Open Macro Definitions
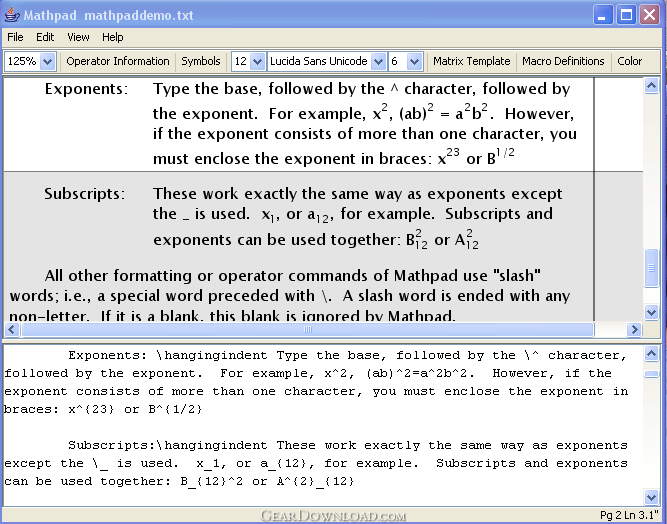 coord(563,61)
